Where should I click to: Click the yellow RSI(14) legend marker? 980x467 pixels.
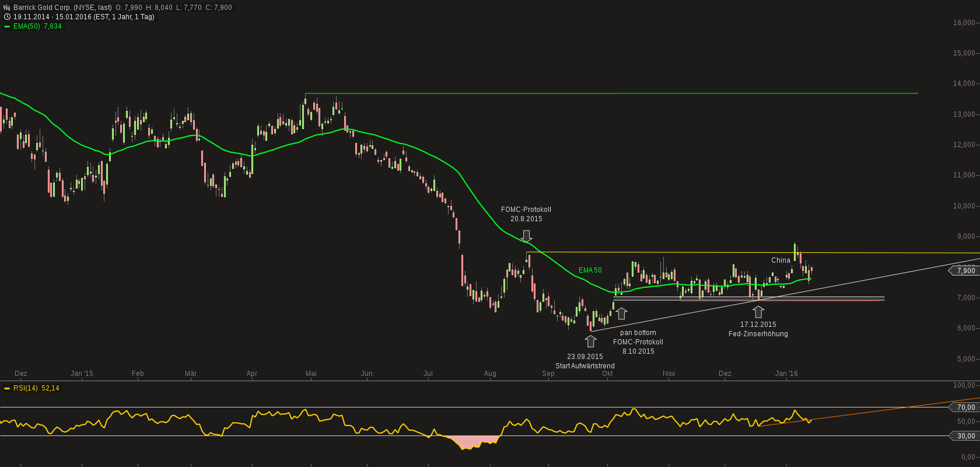coord(7,388)
